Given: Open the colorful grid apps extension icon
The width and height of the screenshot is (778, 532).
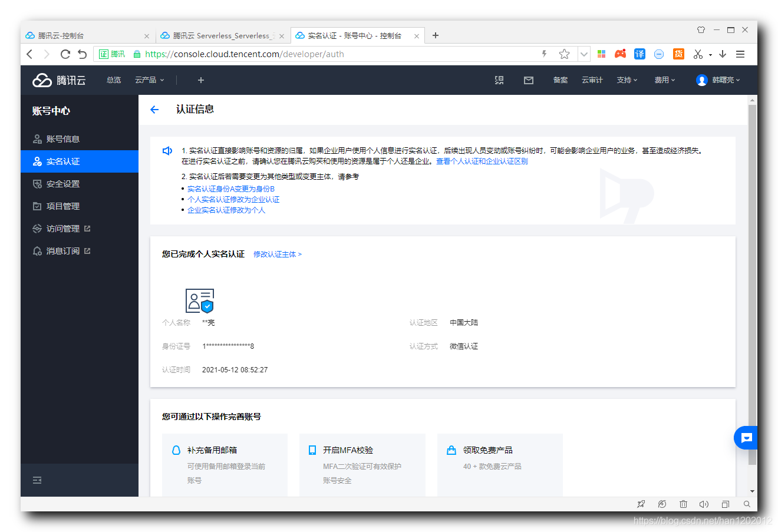Looking at the screenshot, I should 601,54.
